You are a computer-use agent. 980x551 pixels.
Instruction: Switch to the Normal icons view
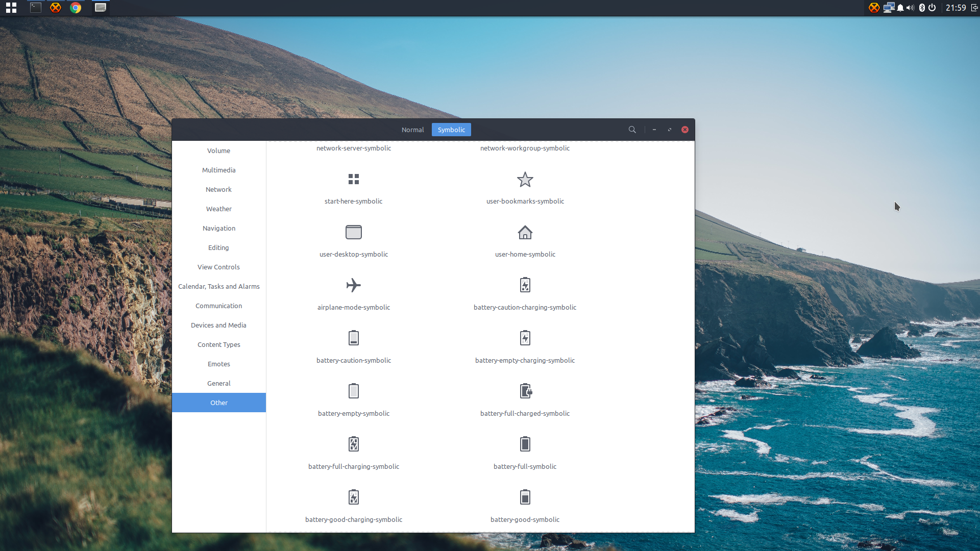pyautogui.click(x=412, y=130)
